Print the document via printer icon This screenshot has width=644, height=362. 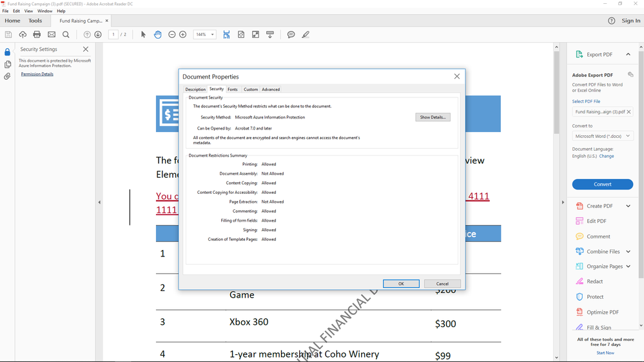(37, 35)
